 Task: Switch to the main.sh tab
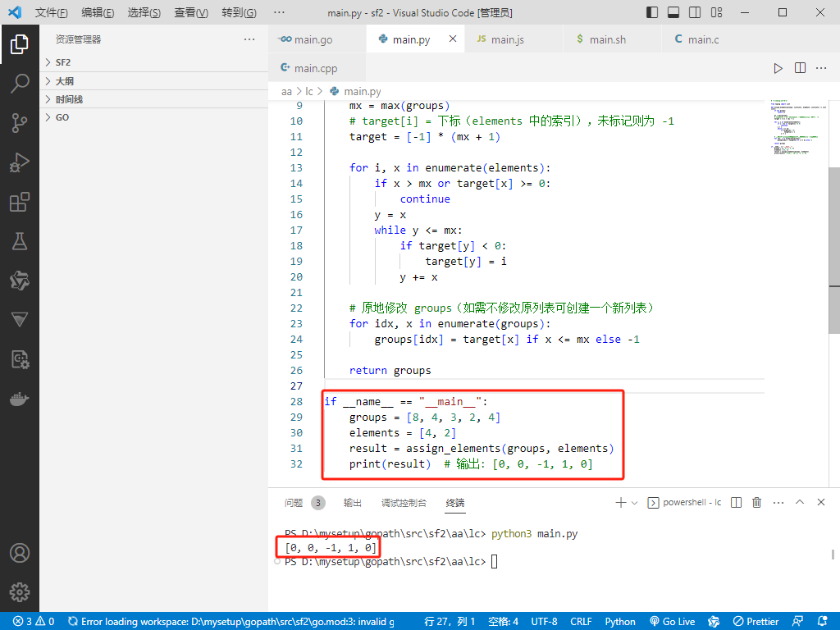[612, 39]
